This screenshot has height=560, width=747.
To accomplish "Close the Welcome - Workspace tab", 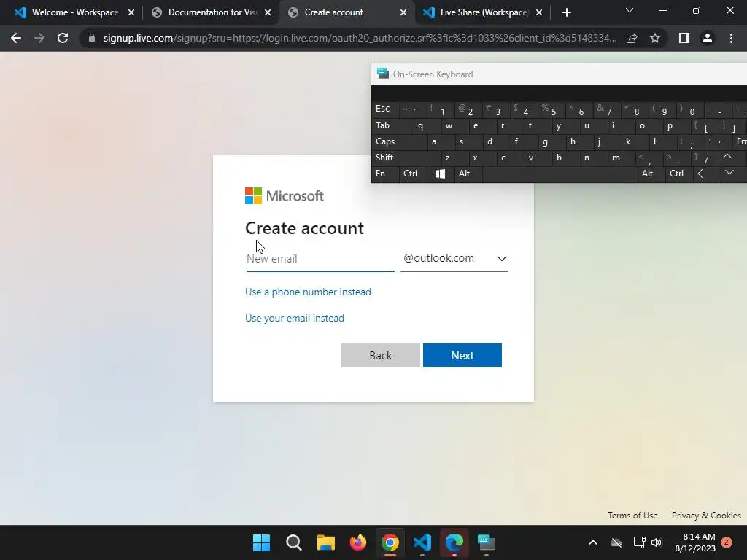I will pyautogui.click(x=131, y=12).
